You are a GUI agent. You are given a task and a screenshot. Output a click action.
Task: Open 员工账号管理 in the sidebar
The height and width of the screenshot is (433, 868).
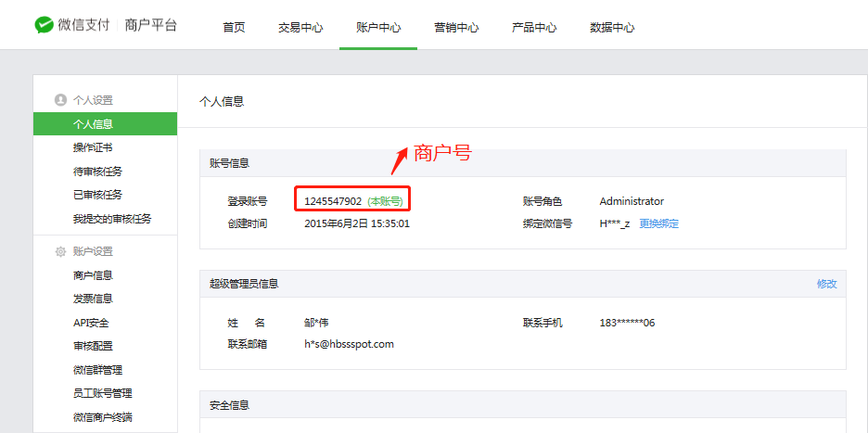point(102,393)
